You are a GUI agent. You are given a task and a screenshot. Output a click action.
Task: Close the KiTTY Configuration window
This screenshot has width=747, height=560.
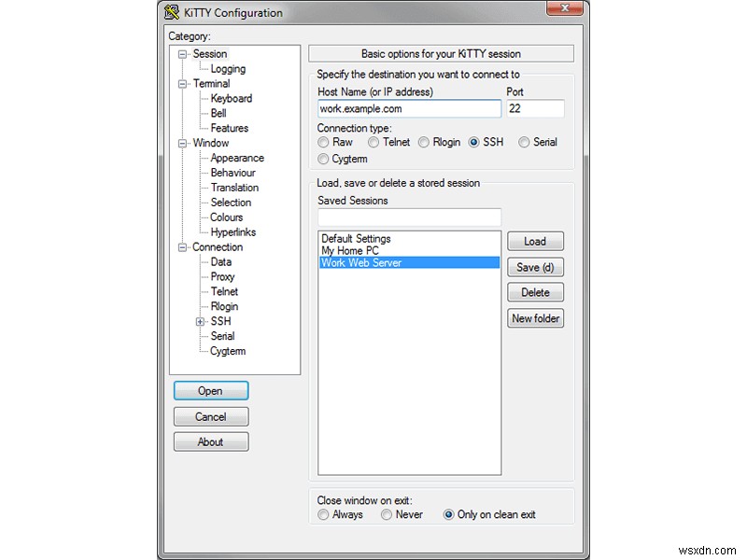click(565, 8)
